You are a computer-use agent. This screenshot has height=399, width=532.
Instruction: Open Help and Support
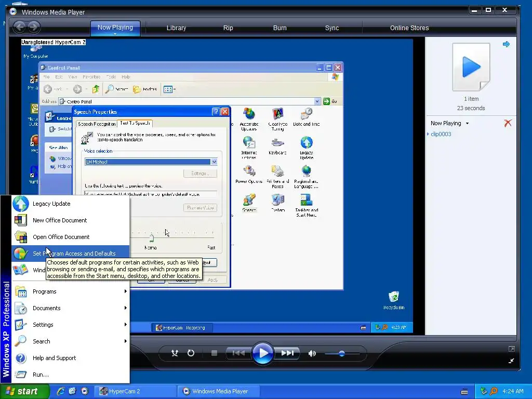71,358
